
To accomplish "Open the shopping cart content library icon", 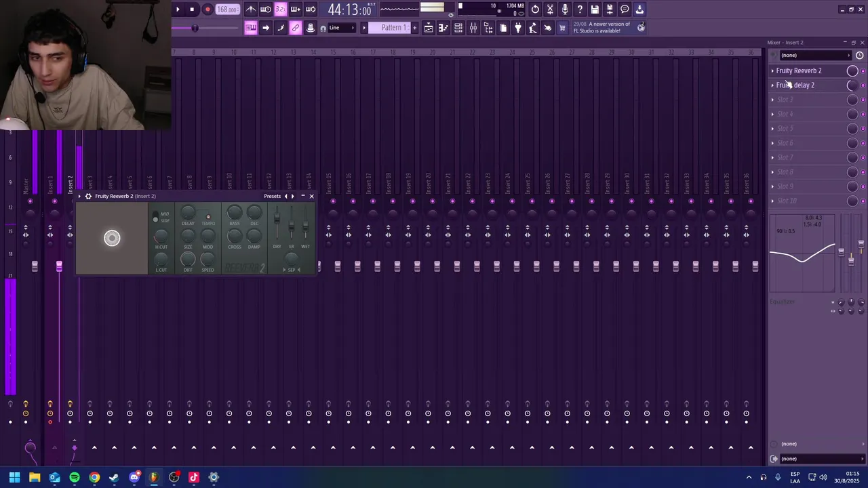I will click(562, 28).
